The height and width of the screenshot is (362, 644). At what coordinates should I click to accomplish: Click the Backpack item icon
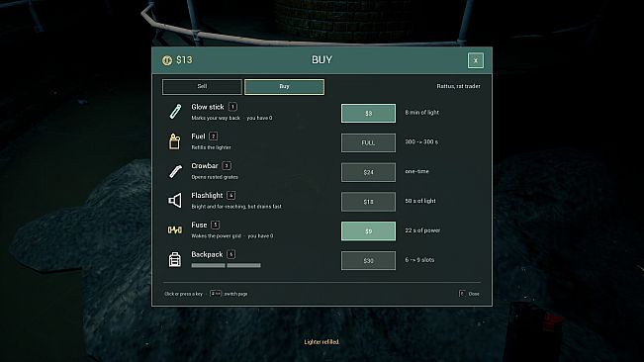175,259
